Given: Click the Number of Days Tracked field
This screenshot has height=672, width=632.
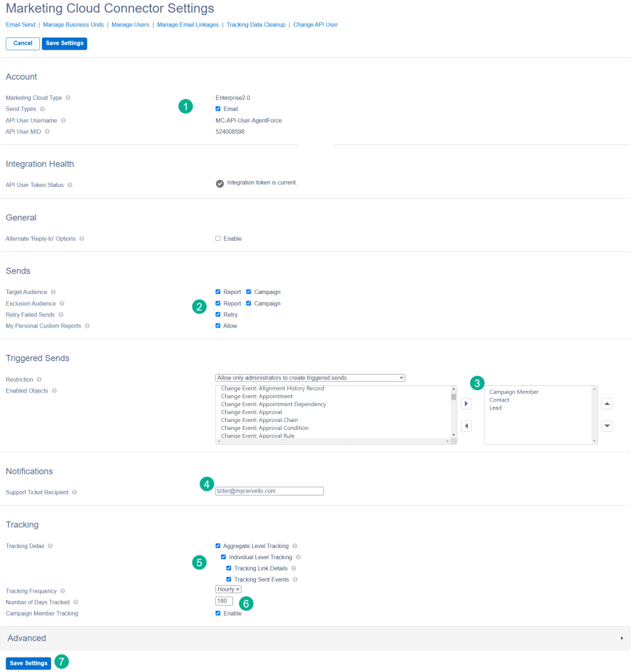Looking at the screenshot, I should (224, 601).
